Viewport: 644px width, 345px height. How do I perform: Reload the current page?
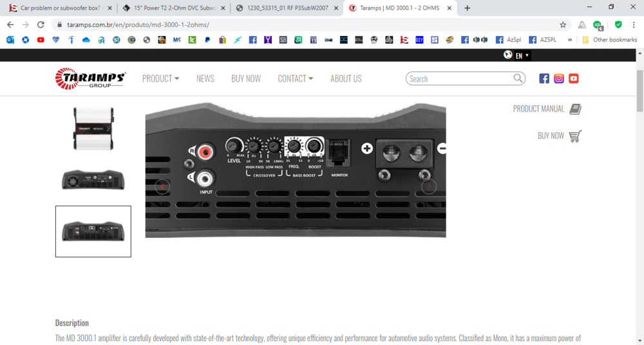coord(40,25)
